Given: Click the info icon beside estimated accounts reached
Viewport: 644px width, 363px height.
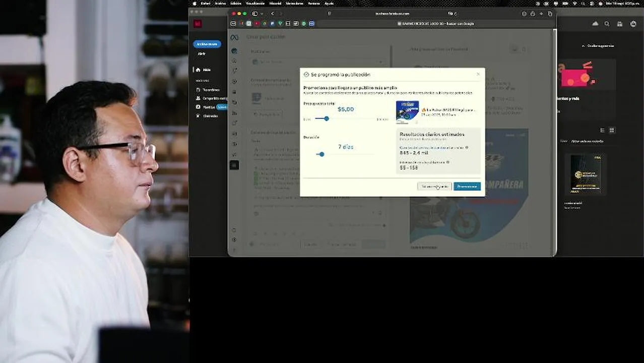Looking at the screenshot, I should point(467,148).
